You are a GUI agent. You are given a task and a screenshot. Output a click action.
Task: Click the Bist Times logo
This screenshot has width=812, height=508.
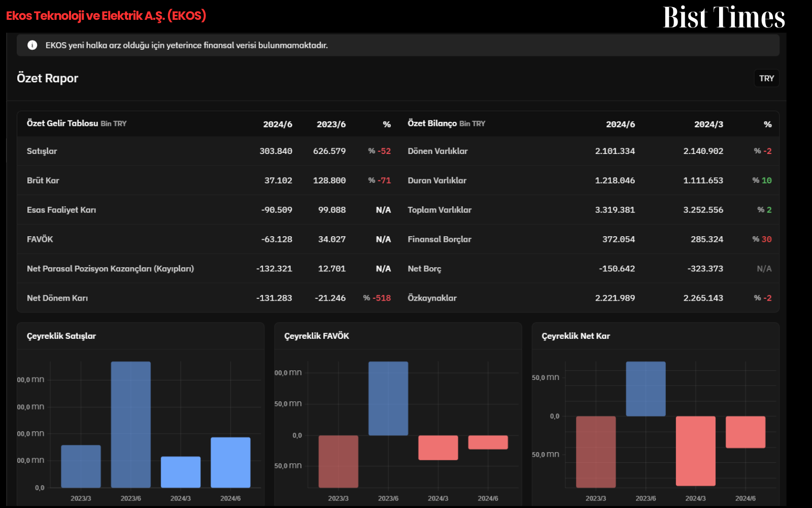[x=724, y=17]
